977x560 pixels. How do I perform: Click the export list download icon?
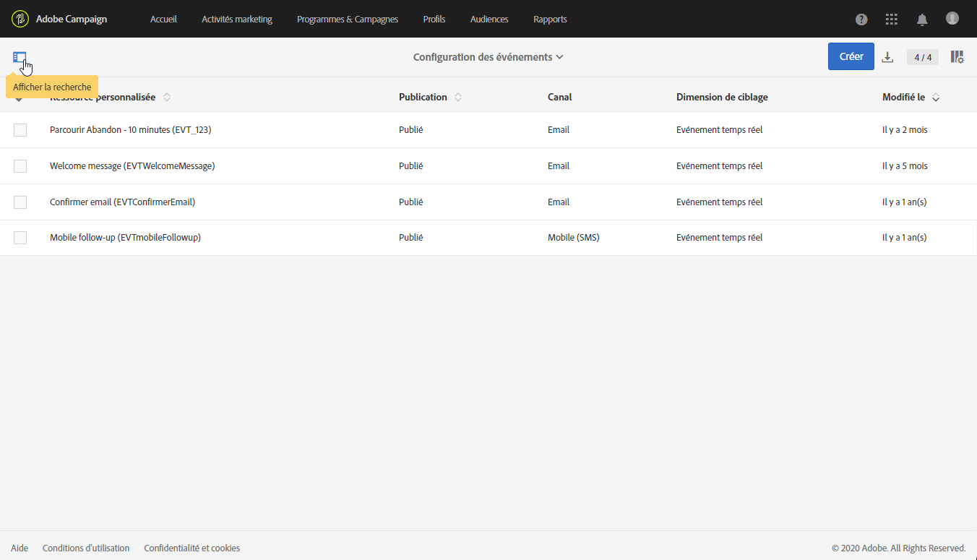pos(888,57)
